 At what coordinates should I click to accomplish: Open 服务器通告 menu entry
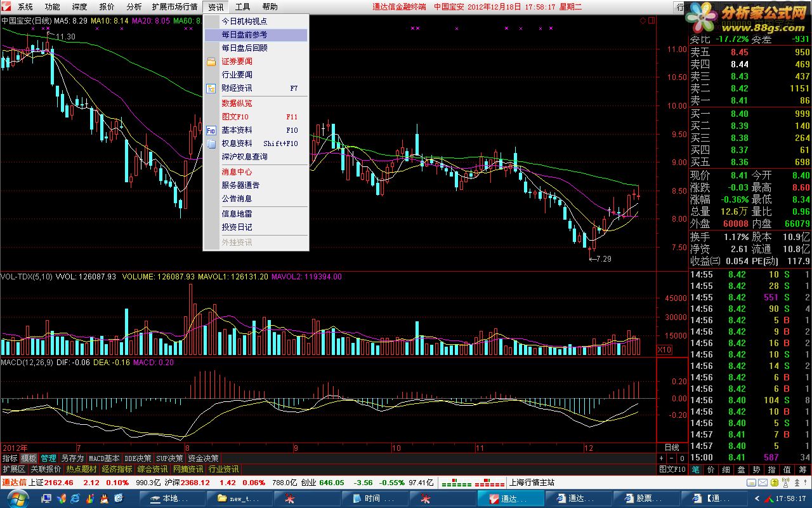pos(256,185)
